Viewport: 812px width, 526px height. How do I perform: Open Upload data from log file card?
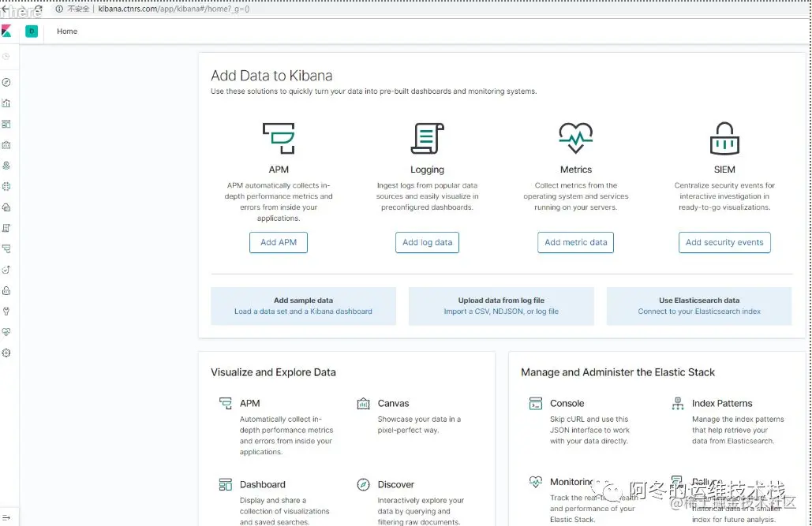[501, 306]
